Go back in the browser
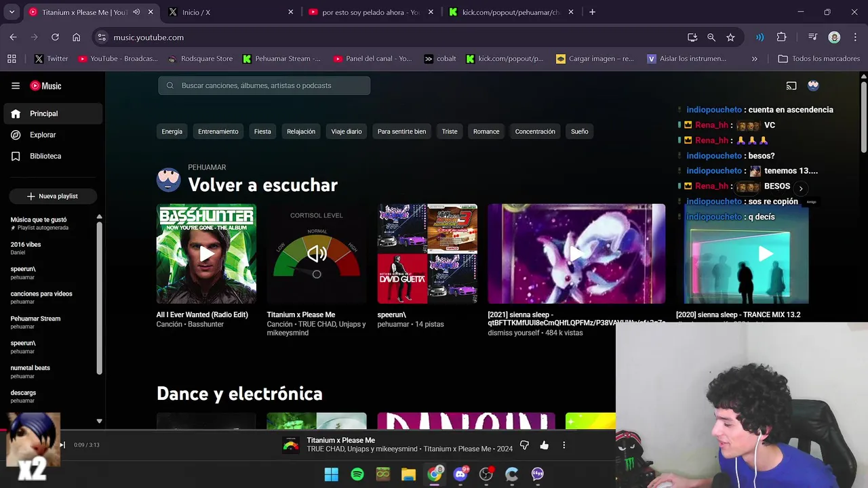The height and width of the screenshot is (488, 868). pyautogui.click(x=14, y=37)
